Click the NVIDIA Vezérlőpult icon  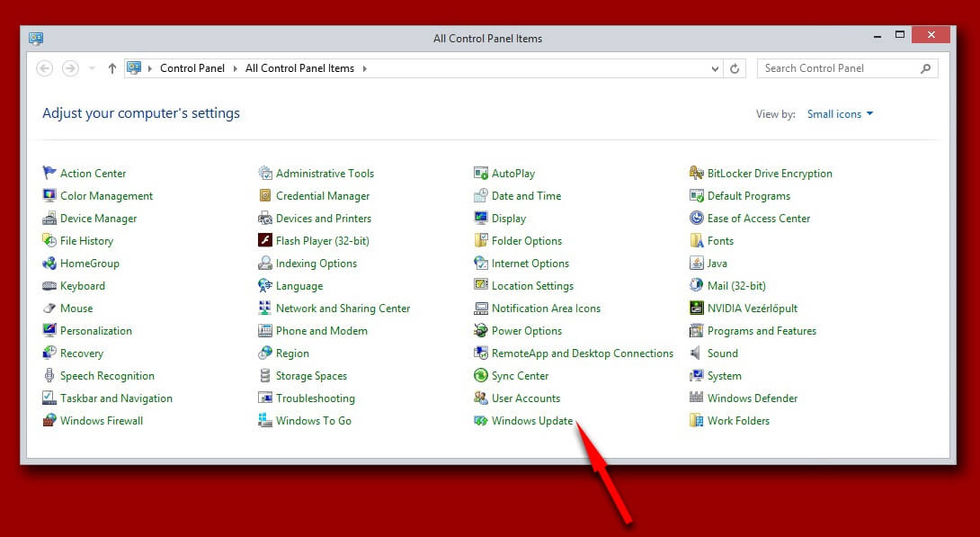click(696, 308)
